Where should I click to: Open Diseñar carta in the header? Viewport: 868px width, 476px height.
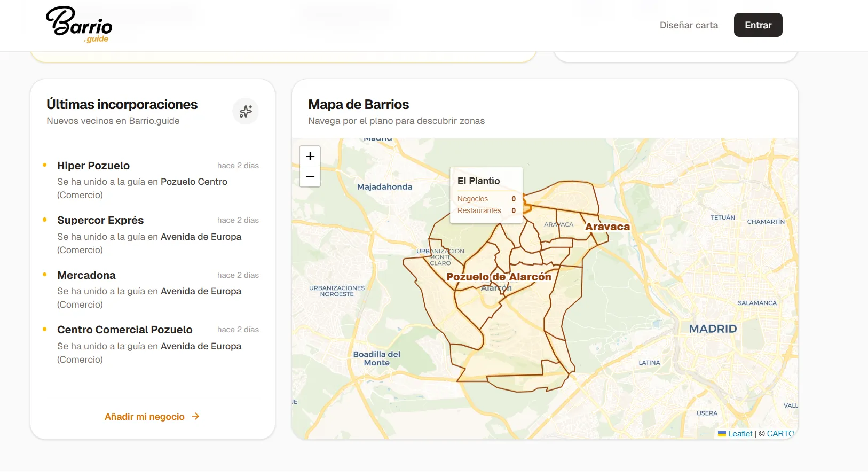pos(689,25)
